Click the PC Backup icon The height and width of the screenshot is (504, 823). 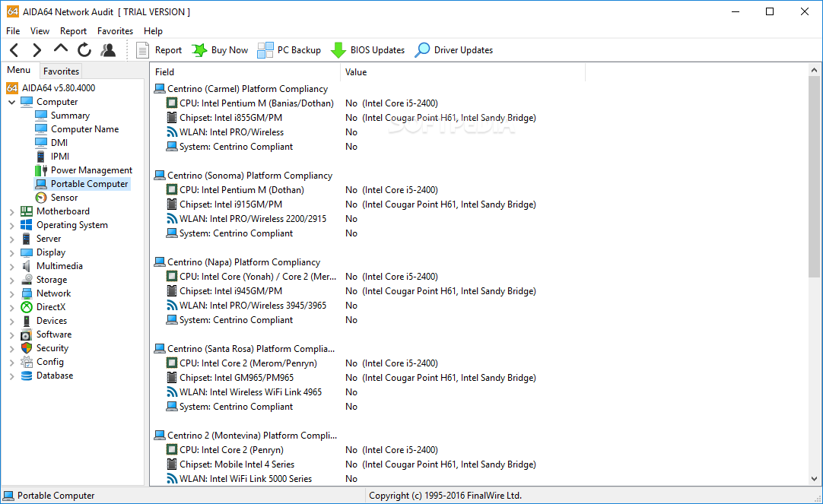click(x=265, y=50)
